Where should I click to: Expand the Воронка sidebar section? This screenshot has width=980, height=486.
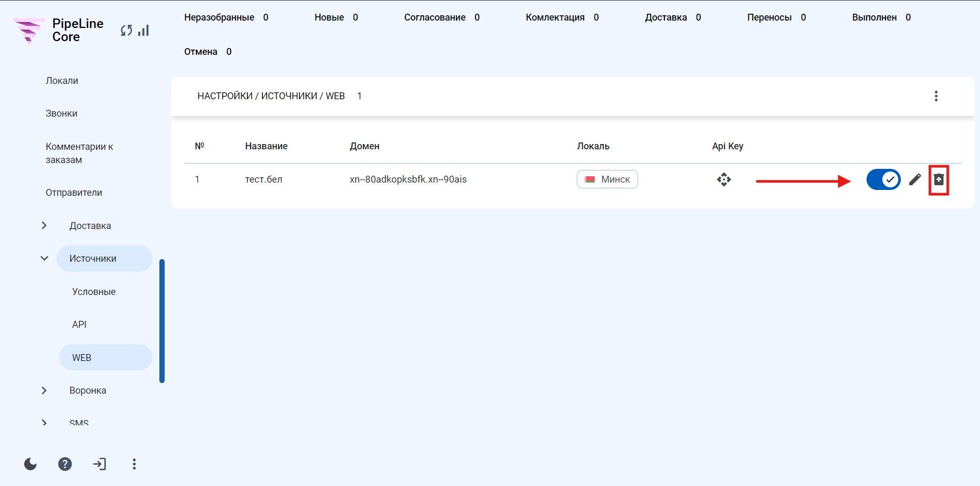coord(44,390)
